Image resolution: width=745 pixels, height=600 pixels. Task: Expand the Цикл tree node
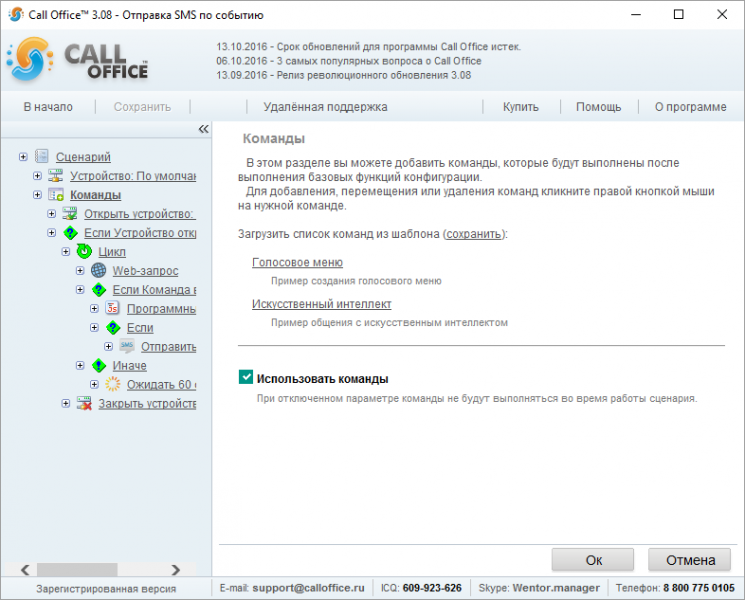(x=66, y=251)
